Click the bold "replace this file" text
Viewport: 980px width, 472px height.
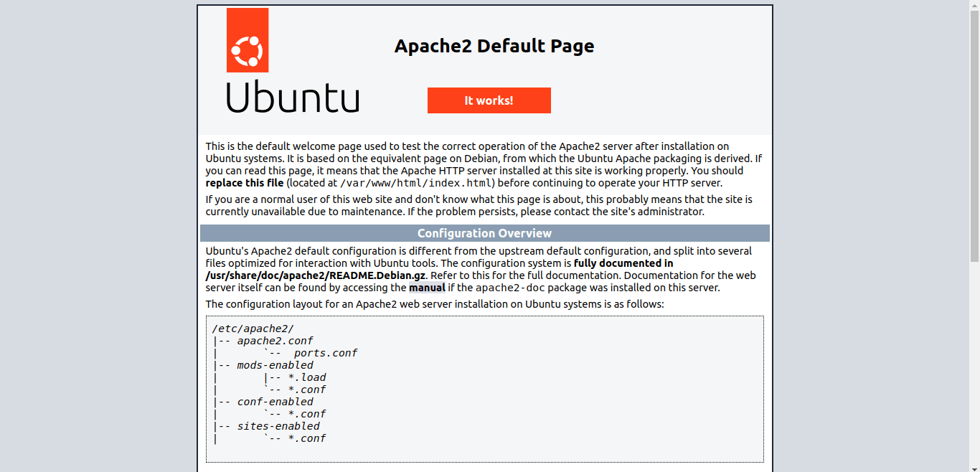(245, 183)
